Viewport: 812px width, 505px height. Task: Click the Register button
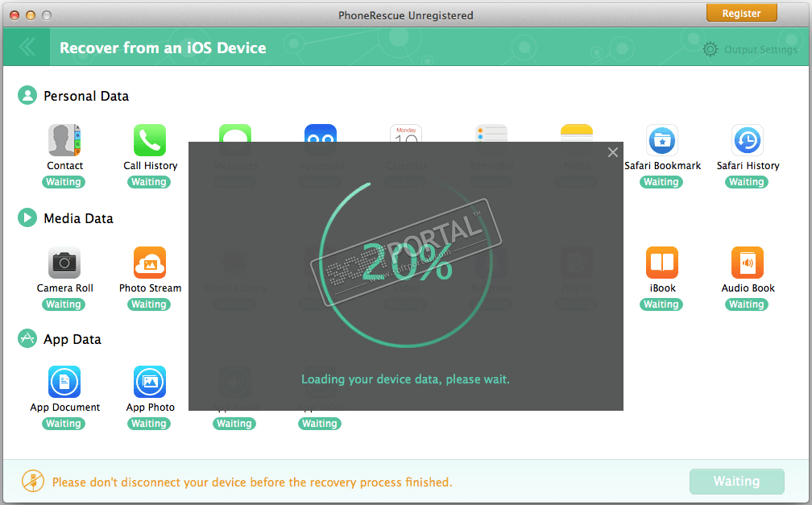point(742,14)
